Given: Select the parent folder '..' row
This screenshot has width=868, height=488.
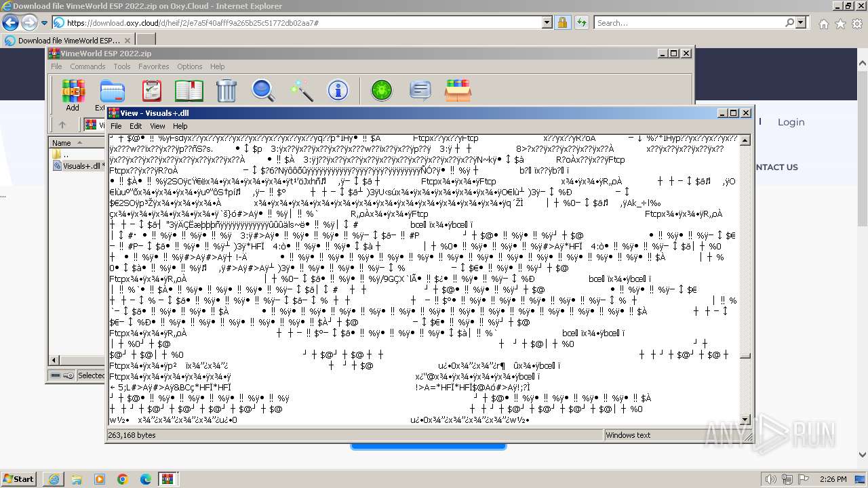Looking at the screenshot, I should point(78,154).
